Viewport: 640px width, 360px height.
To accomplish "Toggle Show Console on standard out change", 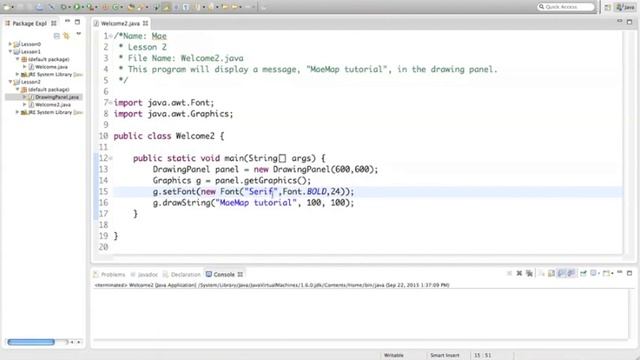I will click(561, 273).
